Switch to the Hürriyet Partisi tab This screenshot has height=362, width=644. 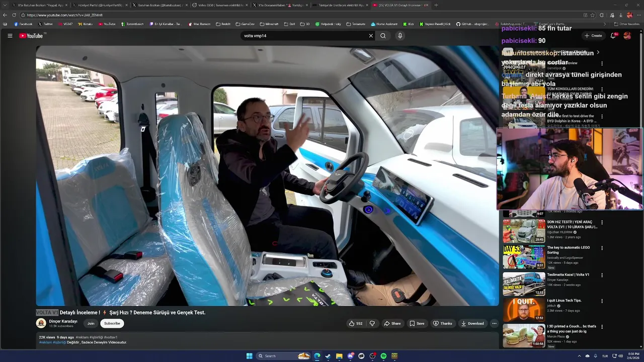pyautogui.click(x=99, y=5)
